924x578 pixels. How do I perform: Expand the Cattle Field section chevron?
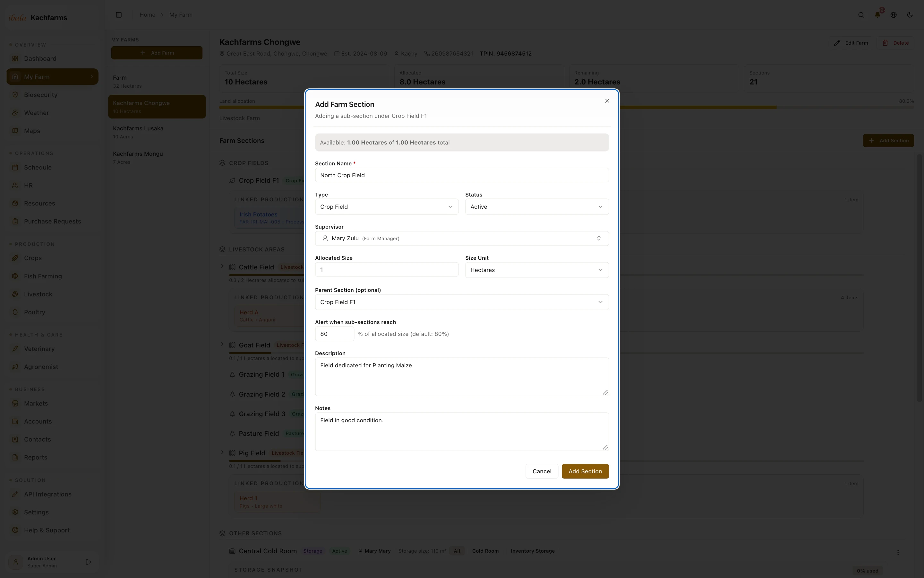[223, 267]
